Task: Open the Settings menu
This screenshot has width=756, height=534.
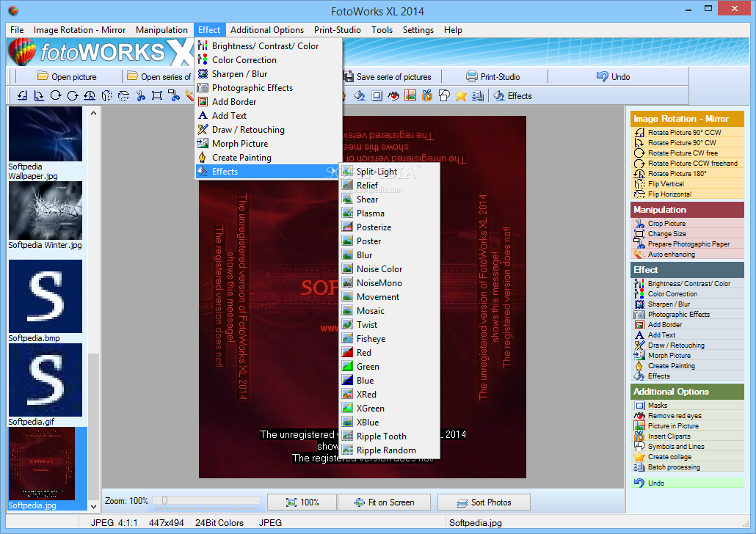Action: pos(418,30)
